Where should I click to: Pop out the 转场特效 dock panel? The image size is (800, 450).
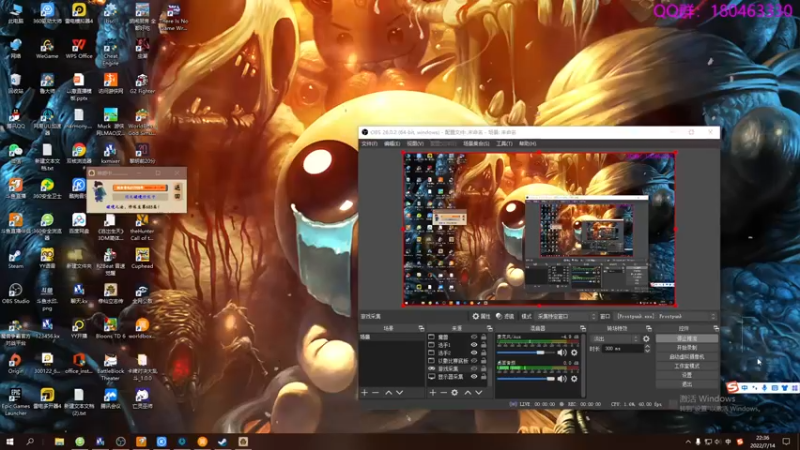coord(648,328)
